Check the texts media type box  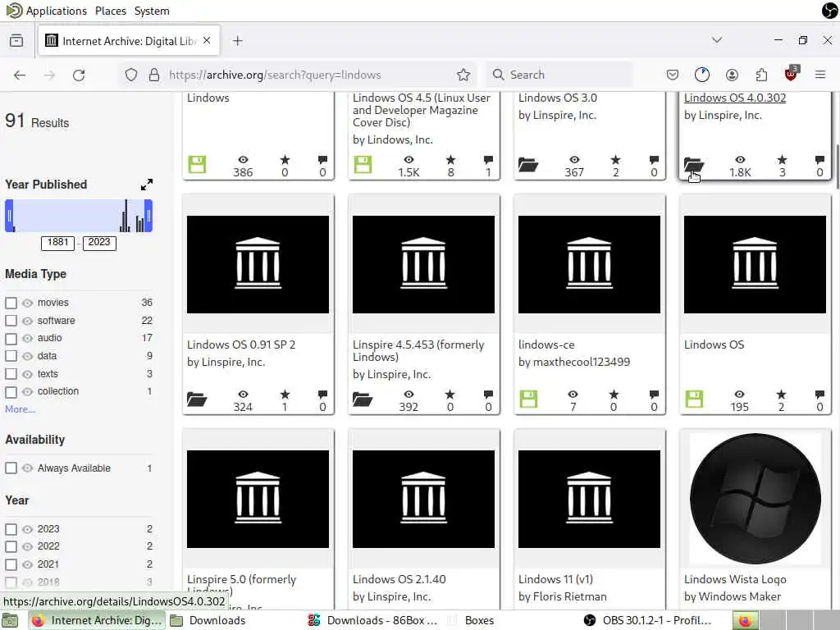[11, 374]
